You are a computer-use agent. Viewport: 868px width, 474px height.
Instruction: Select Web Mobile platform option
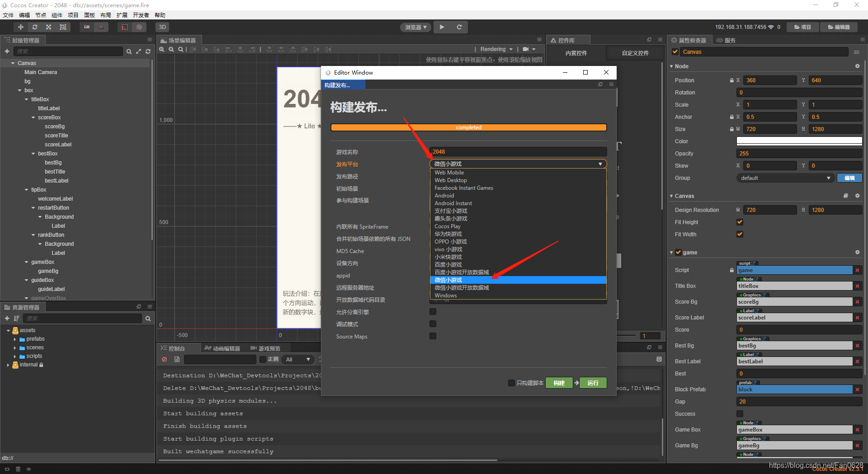pos(518,173)
